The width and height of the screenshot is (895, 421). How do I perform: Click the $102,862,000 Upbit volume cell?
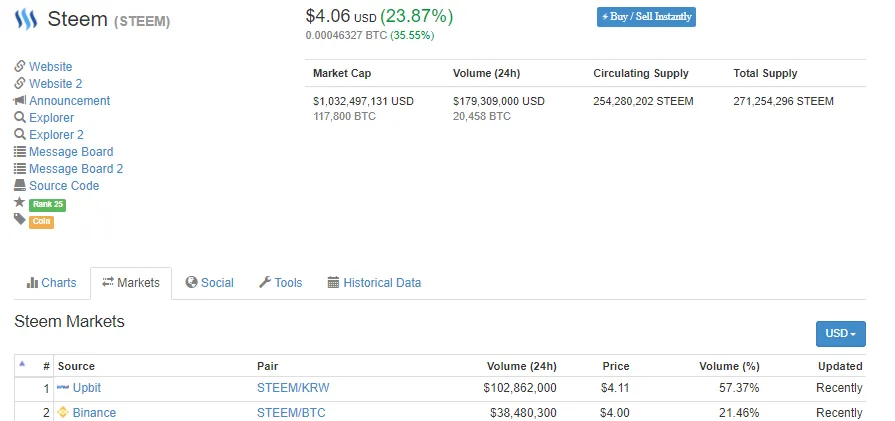520,388
